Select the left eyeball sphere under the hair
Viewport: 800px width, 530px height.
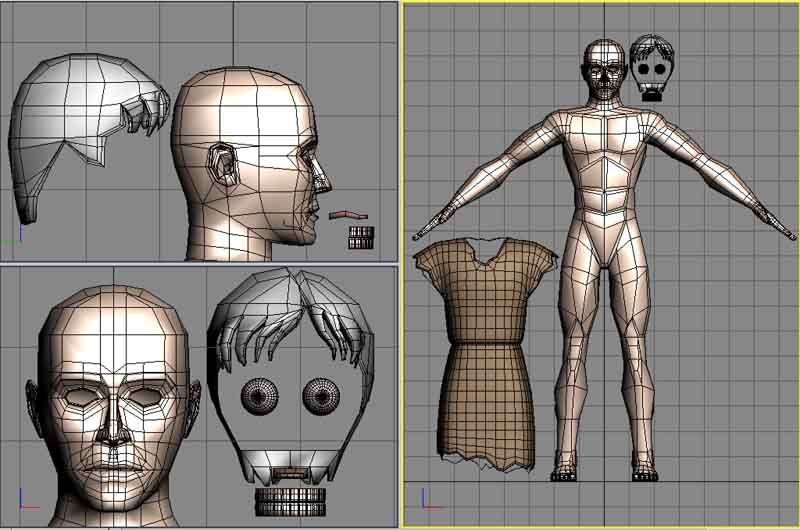pos(260,396)
